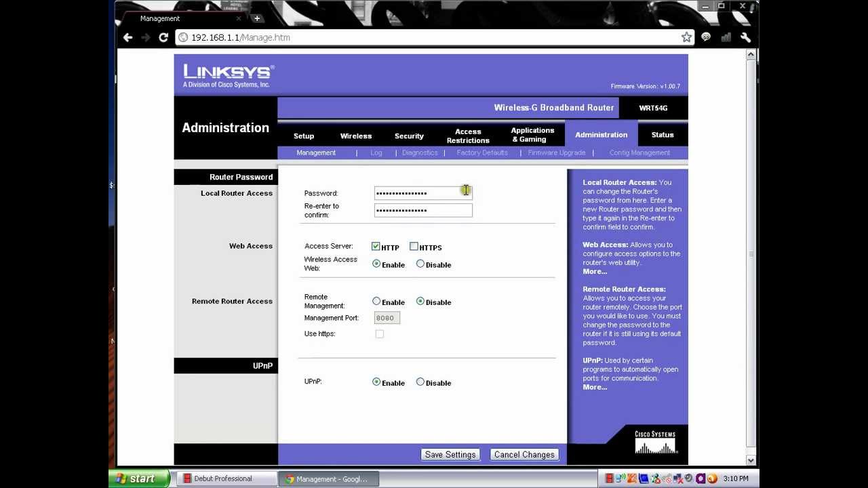Click the speech-bubble extension icon
Screen dimensions: 868x488
coord(706,37)
